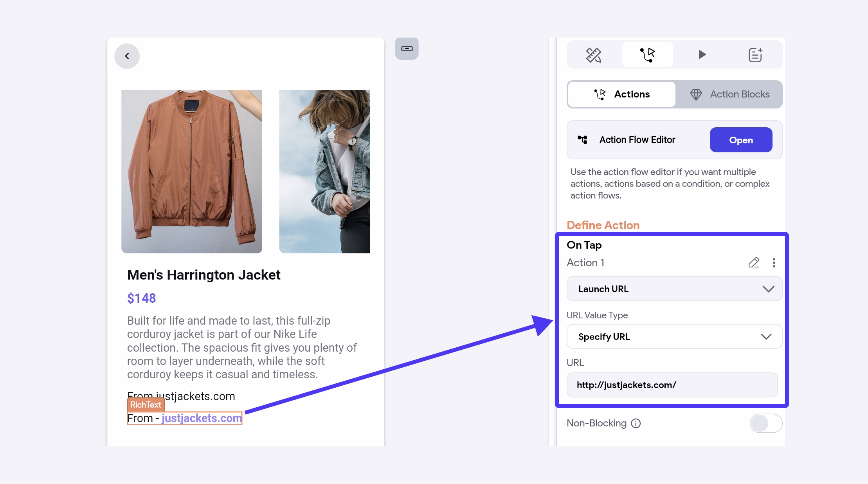Select the RichText widget label
The width and height of the screenshot is (868, 484).
pyautogui.click(x=146, y=405)
